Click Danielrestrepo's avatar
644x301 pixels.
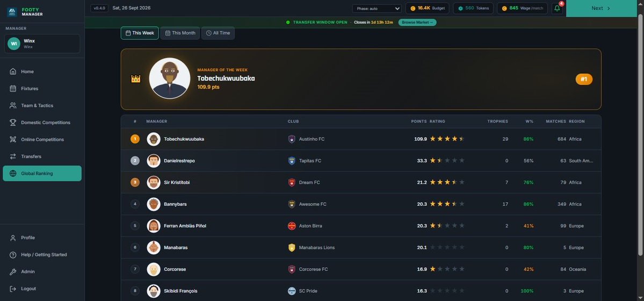(154, 161)
